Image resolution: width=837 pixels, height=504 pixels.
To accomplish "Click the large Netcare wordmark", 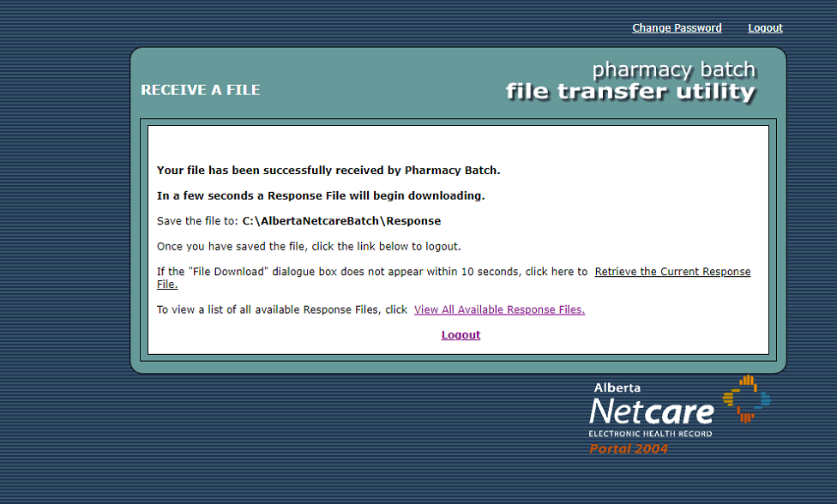I will click(x=651, y=411).
